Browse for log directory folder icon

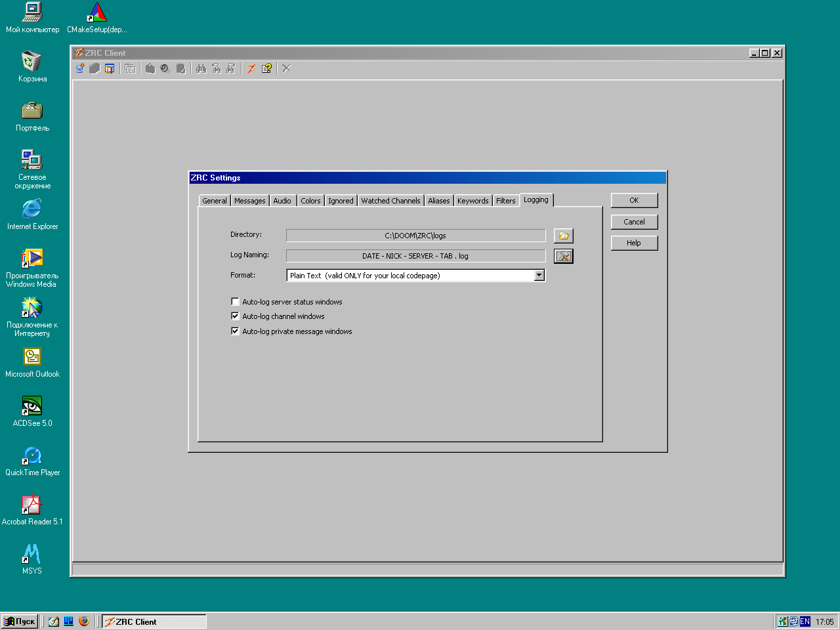[563, 236]
